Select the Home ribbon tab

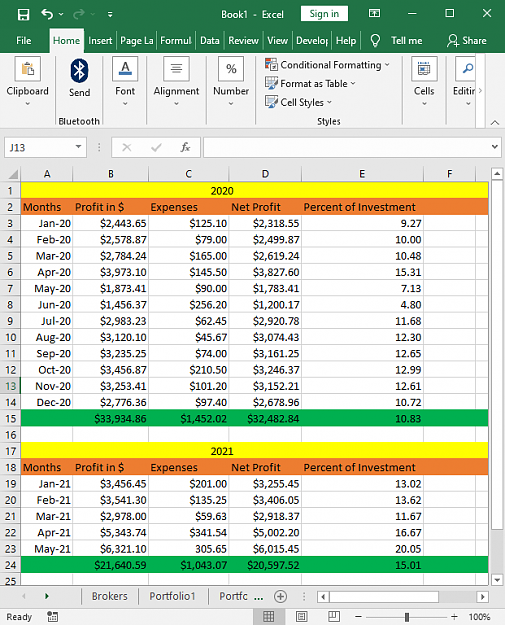coord(67,41)
